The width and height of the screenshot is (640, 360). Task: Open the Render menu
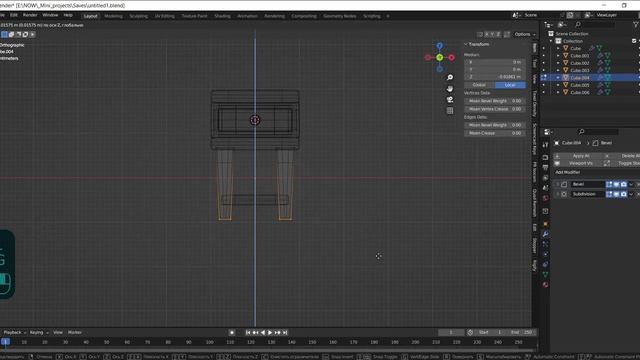30,15
